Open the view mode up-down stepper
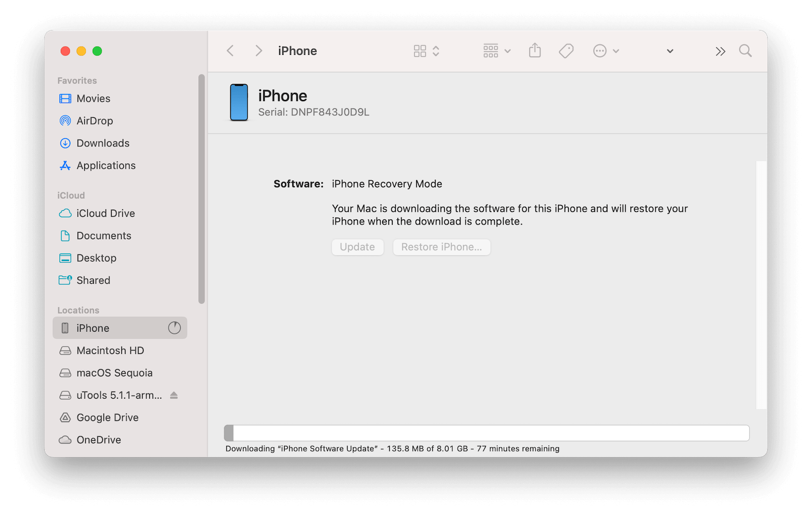The width and height of the screenshot is (812, 516). (436, 51)
